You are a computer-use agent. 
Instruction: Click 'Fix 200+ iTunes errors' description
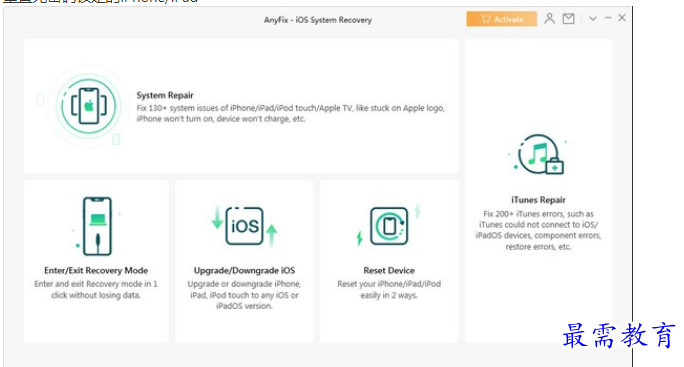538,230
